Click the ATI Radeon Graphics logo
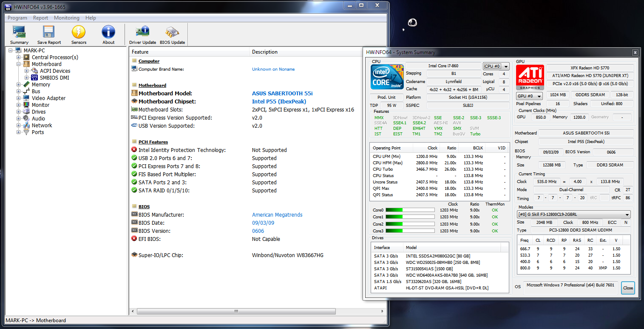 coord(530,77)
